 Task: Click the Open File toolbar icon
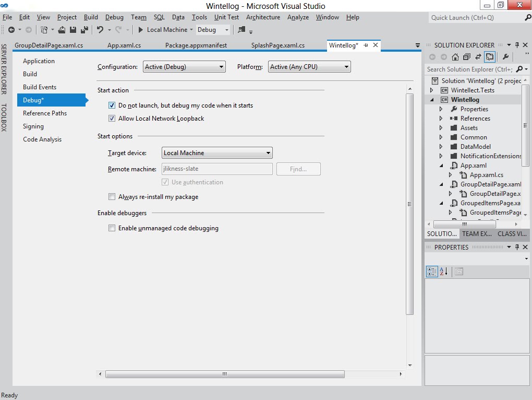tap(62, 30)
